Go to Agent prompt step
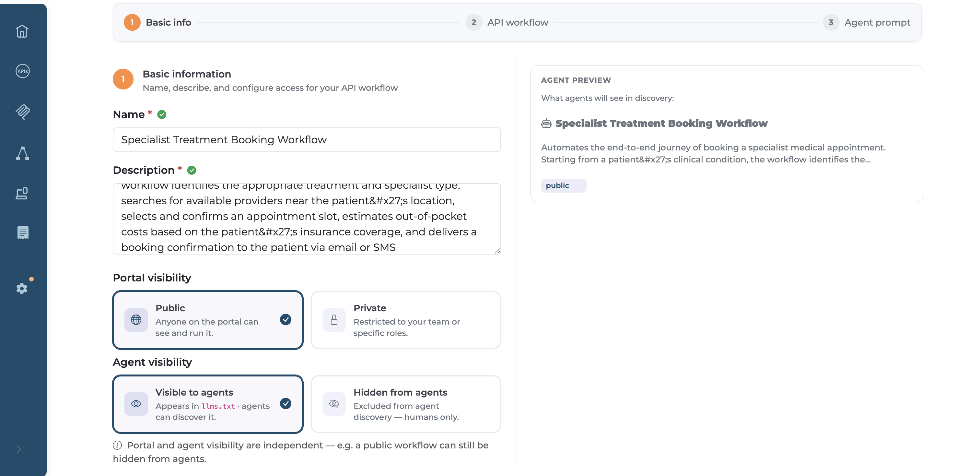Image resolution: width=980 pixels, height=476 pixels. (x=867, y=22)
